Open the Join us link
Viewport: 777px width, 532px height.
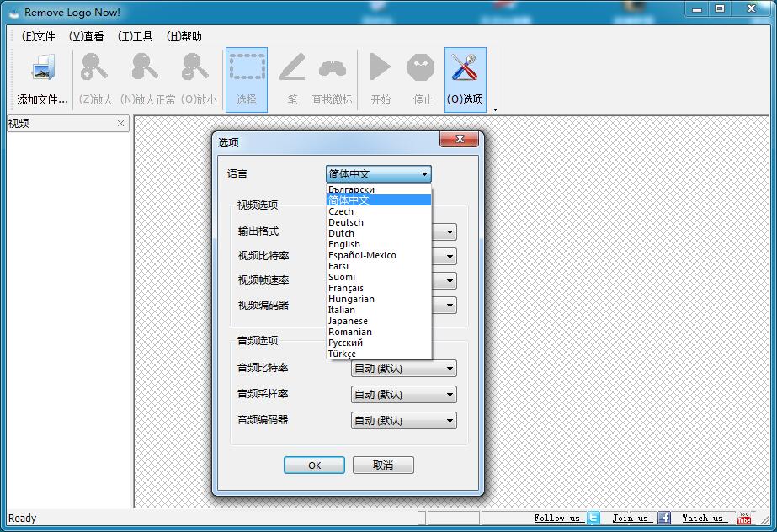pyautogui.click(x=631, y=519)
